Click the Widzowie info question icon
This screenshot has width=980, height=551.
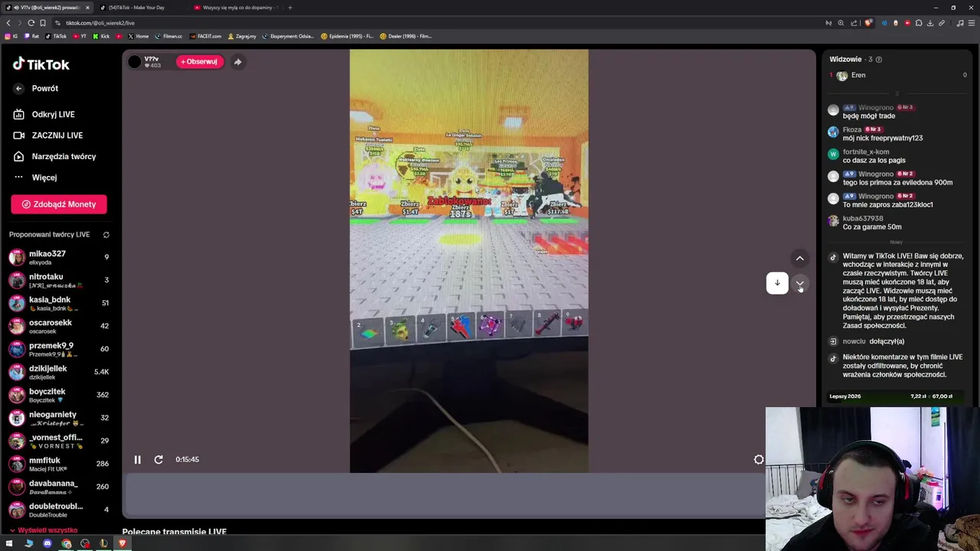878,60
